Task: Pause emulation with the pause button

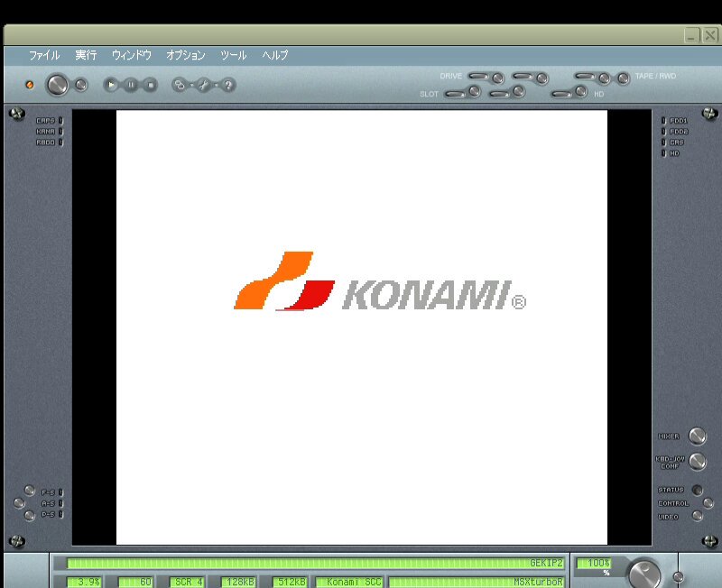Action: (131, 85)
